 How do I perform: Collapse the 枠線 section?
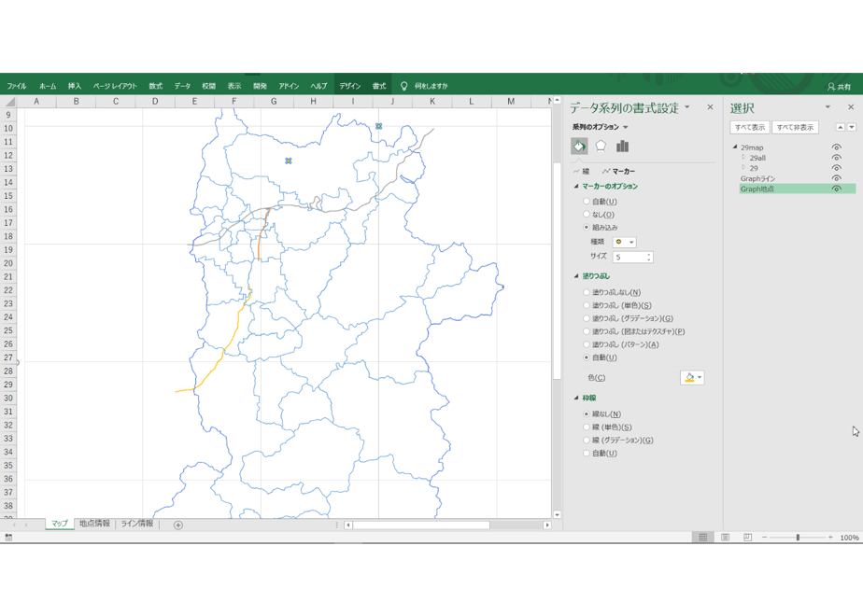pos(576,398)
